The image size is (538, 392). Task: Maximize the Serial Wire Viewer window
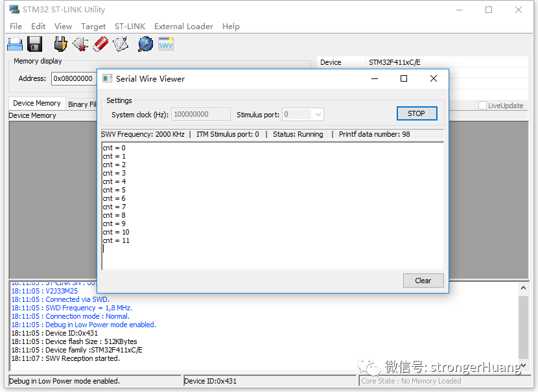tap(404, 78)
